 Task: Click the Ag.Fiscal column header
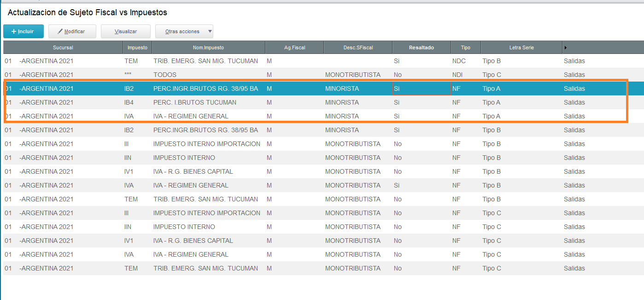[294, 47]
